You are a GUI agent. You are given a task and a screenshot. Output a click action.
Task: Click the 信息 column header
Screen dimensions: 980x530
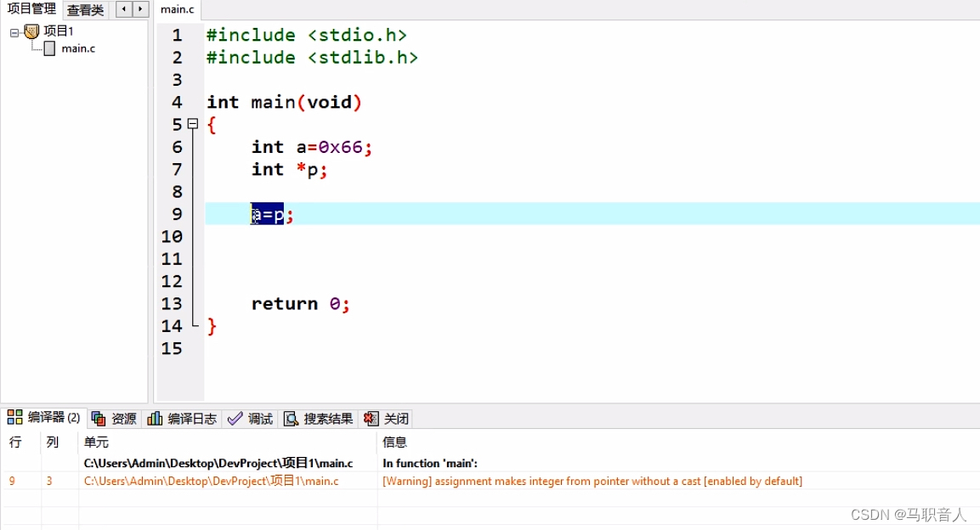395,442
